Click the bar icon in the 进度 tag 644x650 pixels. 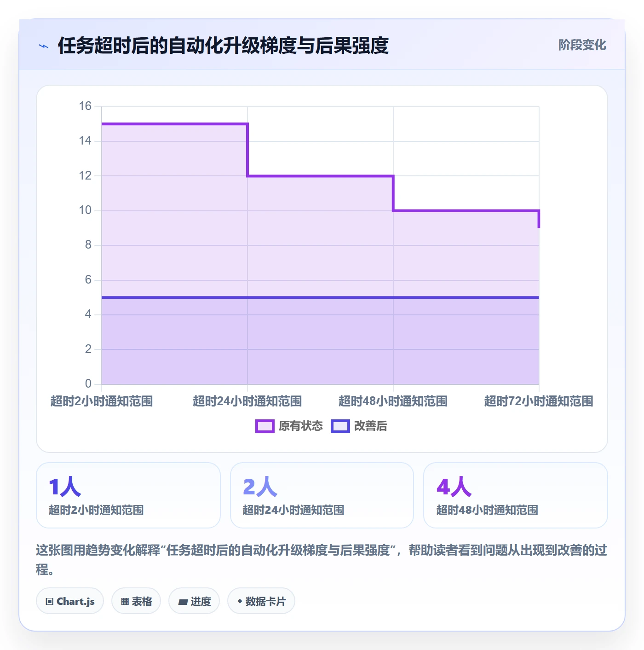pos(183,602)
